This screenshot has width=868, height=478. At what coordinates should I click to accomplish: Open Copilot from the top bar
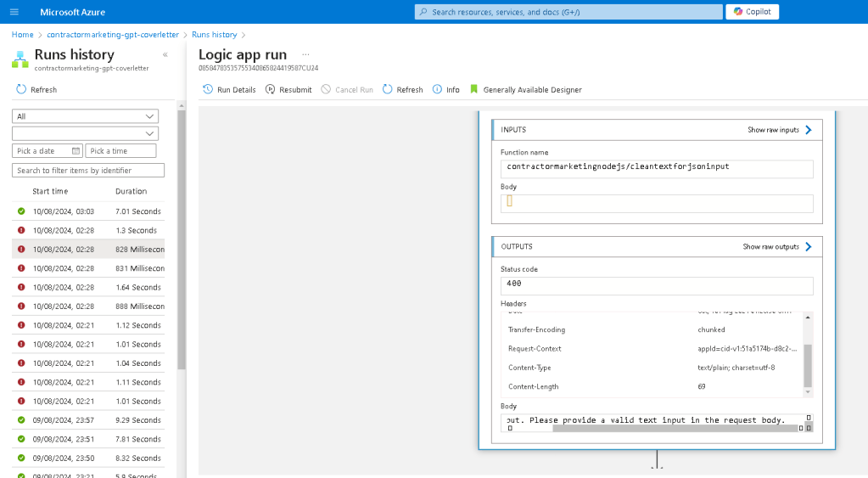[x=753, y=12]
